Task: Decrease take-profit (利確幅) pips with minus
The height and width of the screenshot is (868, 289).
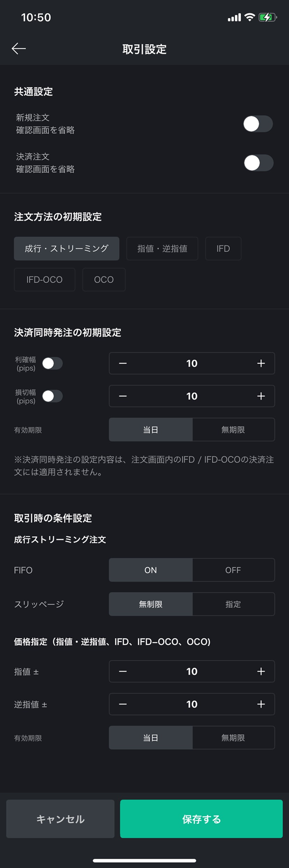Action: [123, 363]
